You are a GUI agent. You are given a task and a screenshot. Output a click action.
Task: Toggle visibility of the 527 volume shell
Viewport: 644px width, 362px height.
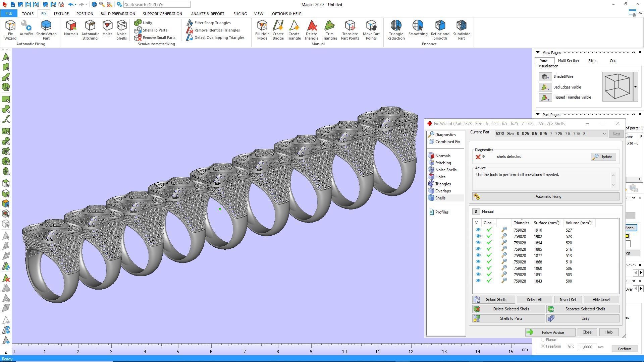pyautogui.click(x=478, y=230)
